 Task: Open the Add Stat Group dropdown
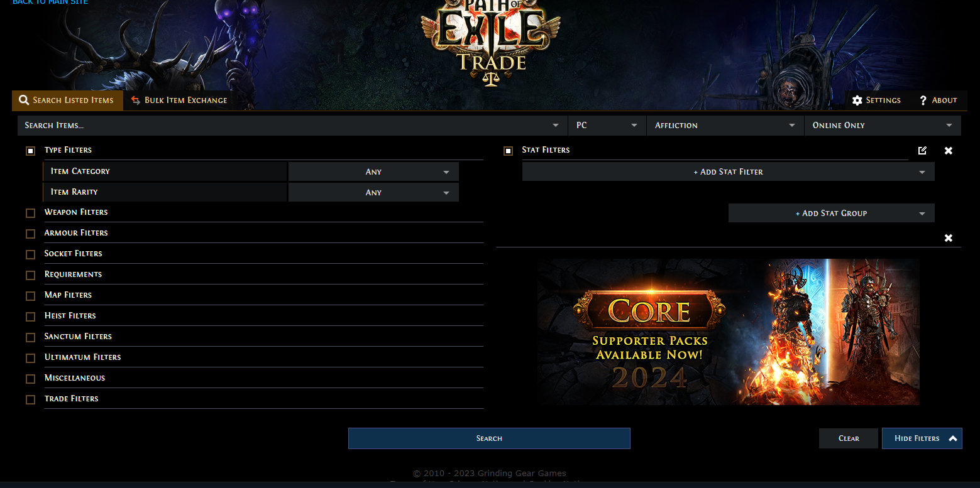832,213
